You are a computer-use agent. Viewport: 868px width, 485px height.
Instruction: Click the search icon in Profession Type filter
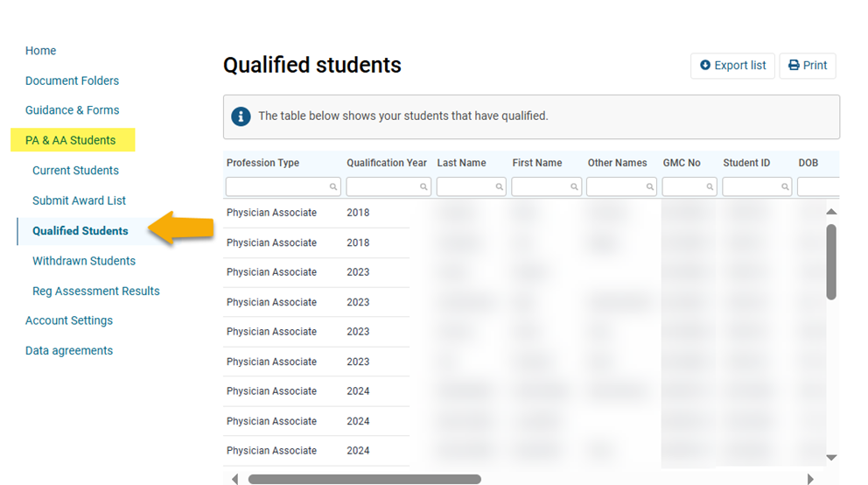click(x=333, y=187)
